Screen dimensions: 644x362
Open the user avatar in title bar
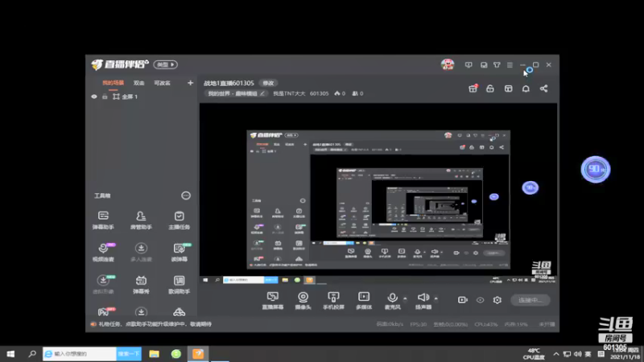tap(448, 64)
